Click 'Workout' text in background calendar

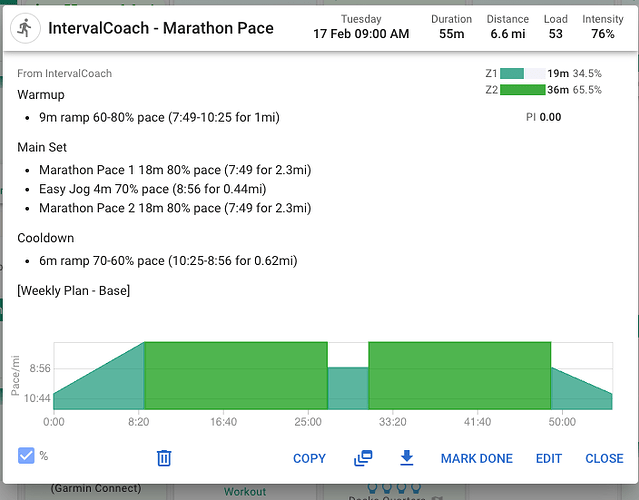tap(245, 491)
